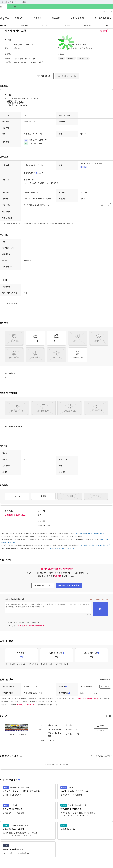The width and height of the screenshot is (113, 868).
Task: Click the 고용24 logo
Action: (x=4, y=18)
